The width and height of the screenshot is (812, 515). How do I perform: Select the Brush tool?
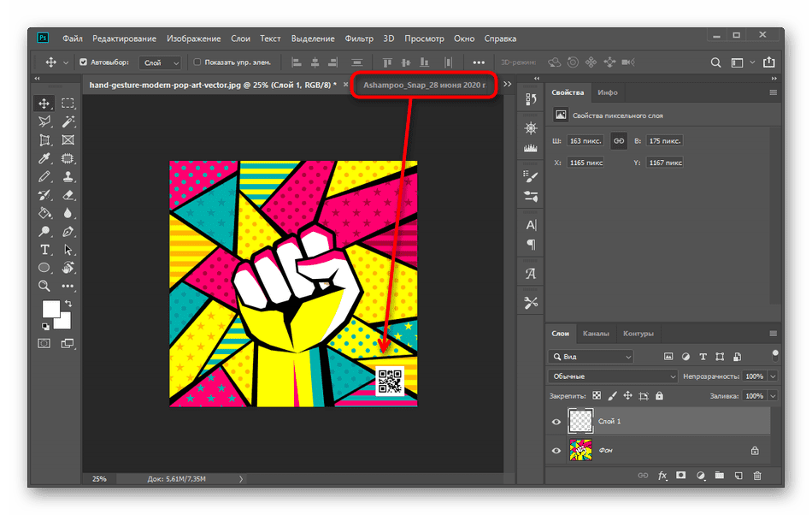coord(44,177)
